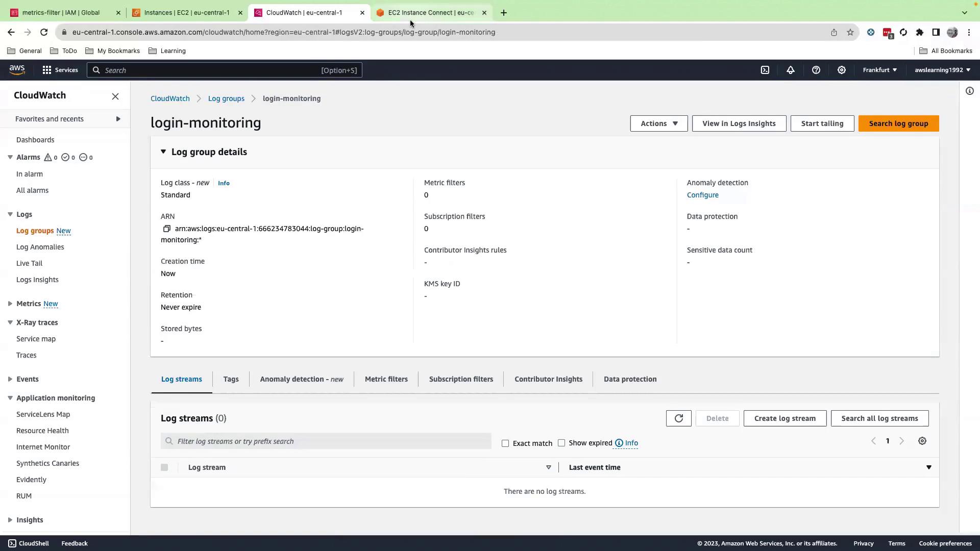Enable the Show expired checkbox
The image size is (980, 551).
coord(561,443)
